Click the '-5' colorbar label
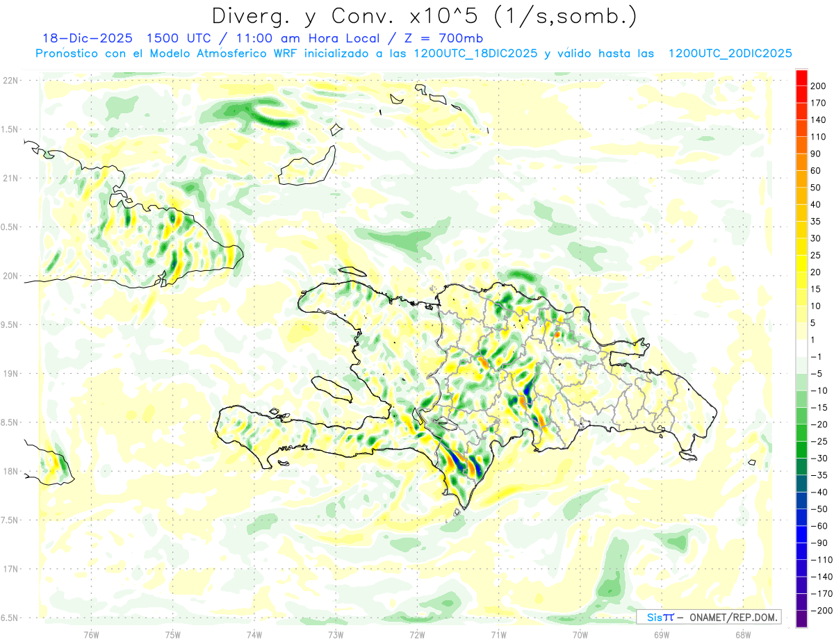 (x=818, y=374)
